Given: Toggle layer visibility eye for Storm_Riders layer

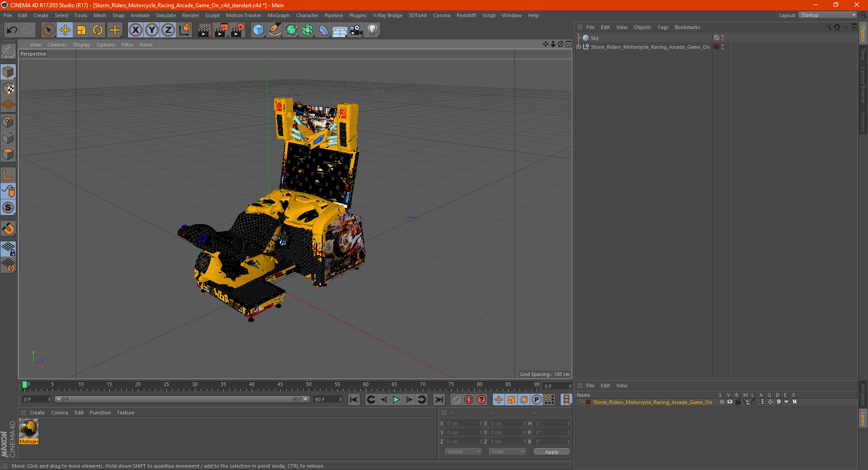Looking at the screenshot, I should click(x=730, y=402).
